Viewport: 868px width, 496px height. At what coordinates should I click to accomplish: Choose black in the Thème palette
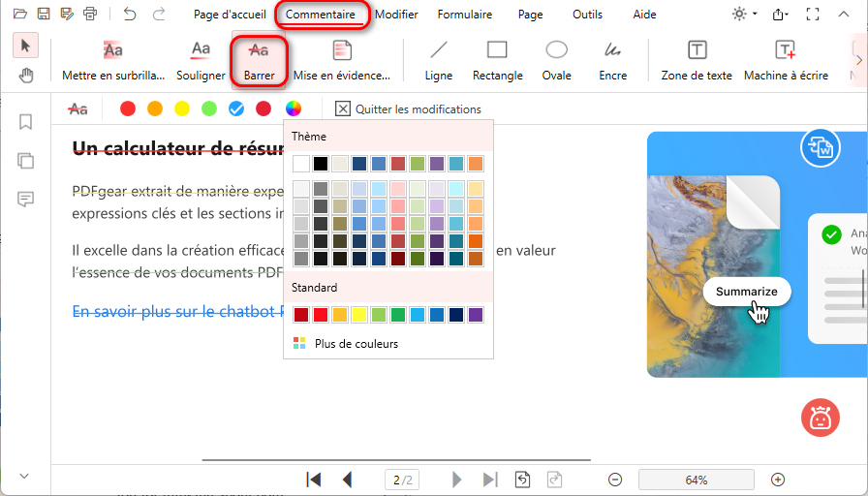click(x=321, y=164)
